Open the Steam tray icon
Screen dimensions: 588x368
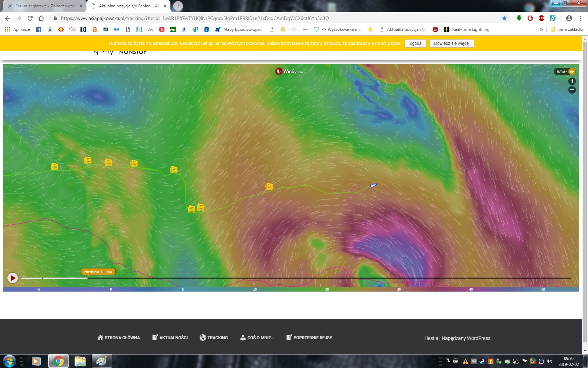point(482,361)
